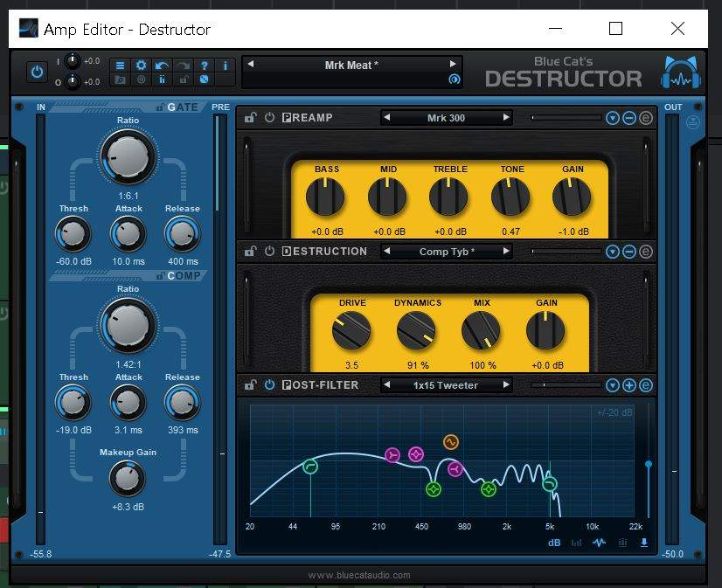
Task: Click the compressor Makeup Gain knob
Action: [x=127, y=479]
